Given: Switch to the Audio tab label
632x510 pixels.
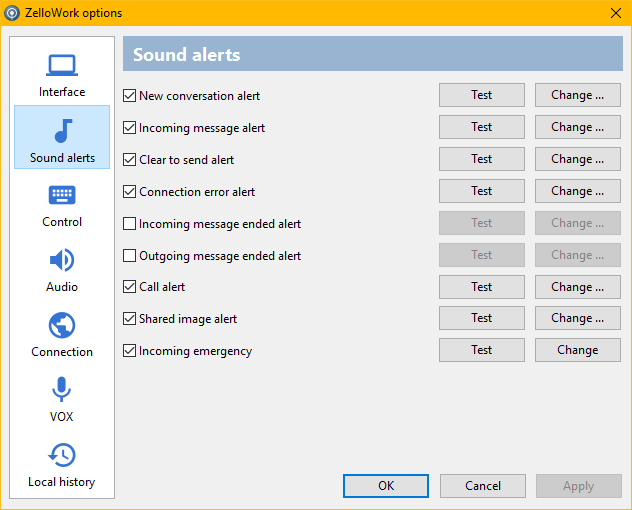Looking at the screenshot, I should point(62,287).
